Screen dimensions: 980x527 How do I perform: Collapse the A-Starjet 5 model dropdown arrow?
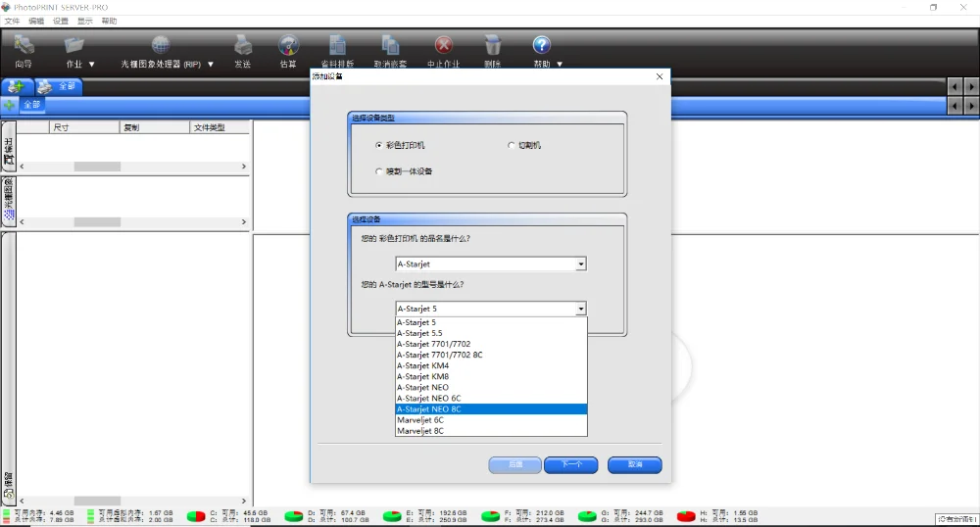(580, 309)
